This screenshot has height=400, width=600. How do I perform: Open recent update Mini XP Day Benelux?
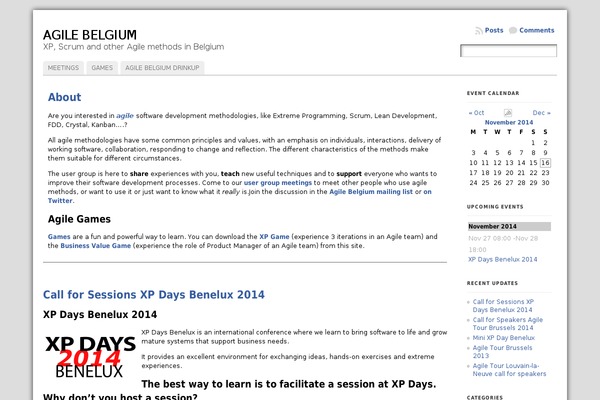[x=504, y=338]
